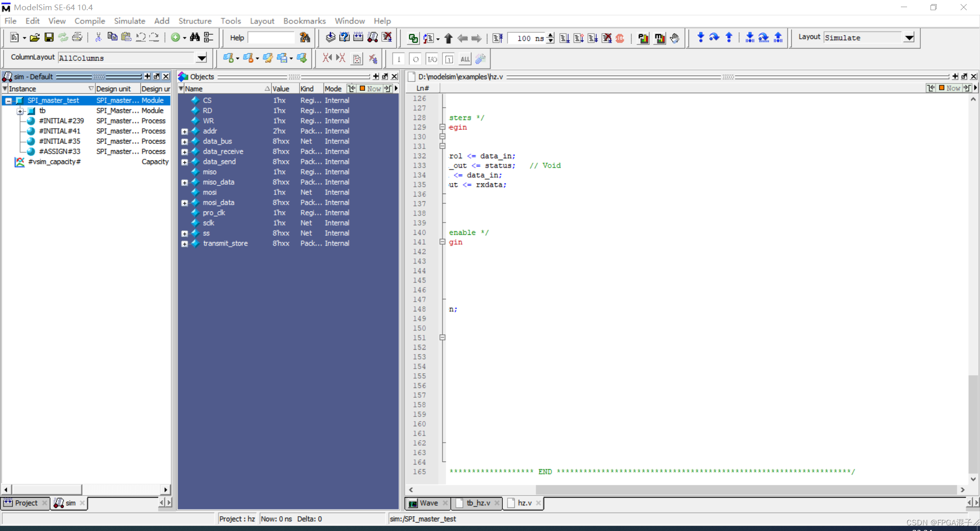Open the Layout Simulate dropdown

click(x=910, y=37)
